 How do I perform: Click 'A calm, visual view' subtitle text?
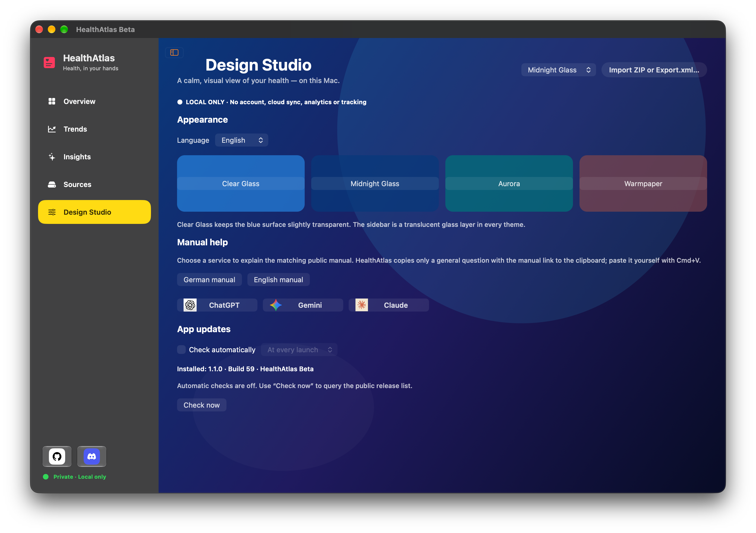258,81
